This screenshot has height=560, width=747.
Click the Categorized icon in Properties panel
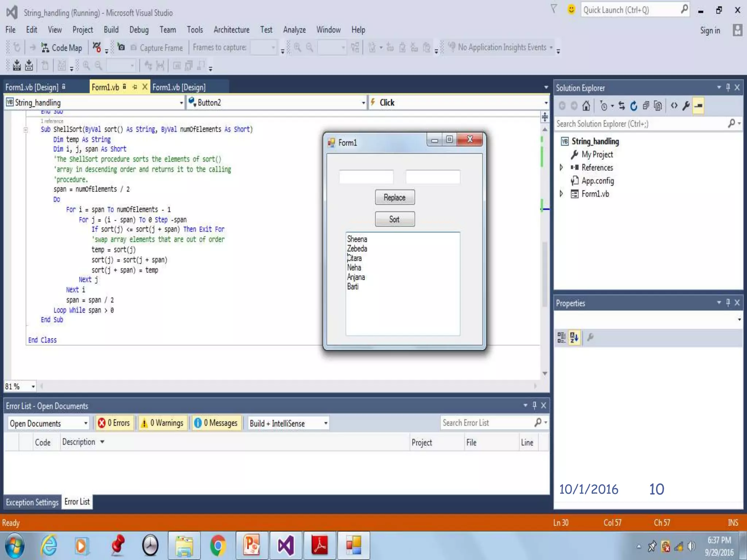pos(561,338)
